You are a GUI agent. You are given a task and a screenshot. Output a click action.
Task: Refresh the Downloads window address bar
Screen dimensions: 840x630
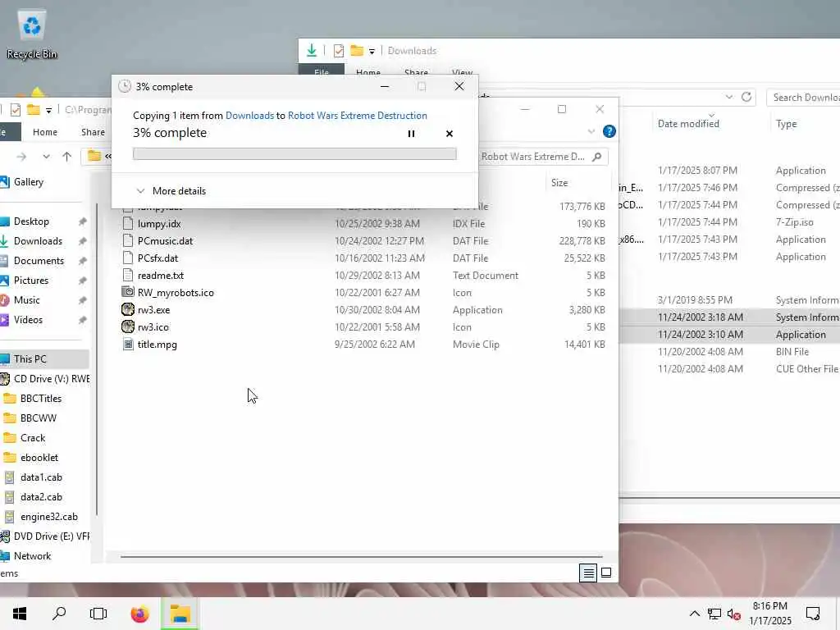[x=746, y=97]
